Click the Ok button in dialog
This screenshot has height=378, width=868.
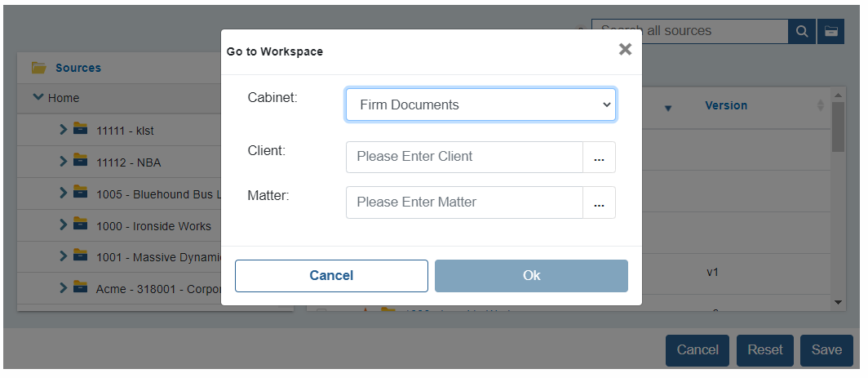click(x=531, y=275)
